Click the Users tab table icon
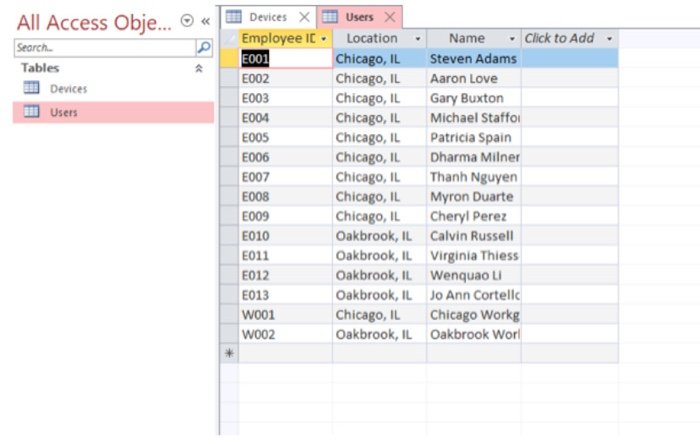The width and height of the screenshot is (700, 444). 329,17
